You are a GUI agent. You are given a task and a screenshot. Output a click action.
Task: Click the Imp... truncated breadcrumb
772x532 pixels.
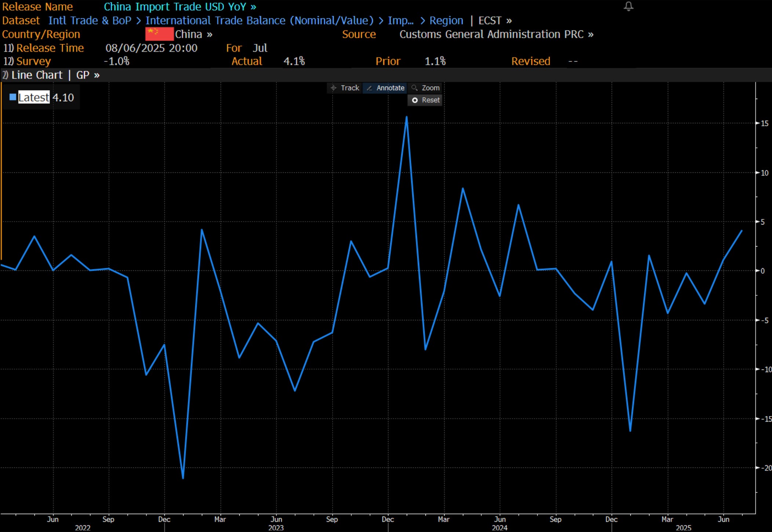pyautogui.click(x=400, y=21)
